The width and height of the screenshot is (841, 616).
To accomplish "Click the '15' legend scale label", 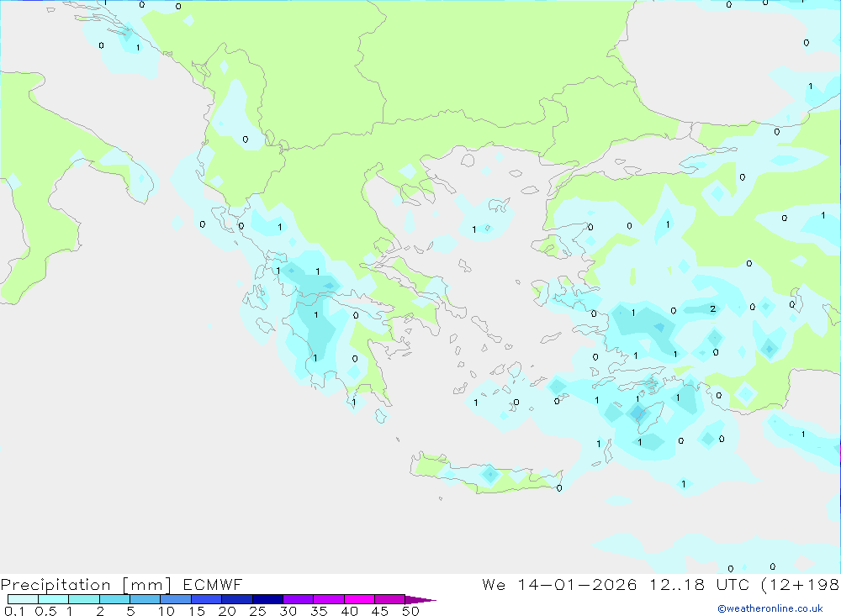I will tap(197, 611).
